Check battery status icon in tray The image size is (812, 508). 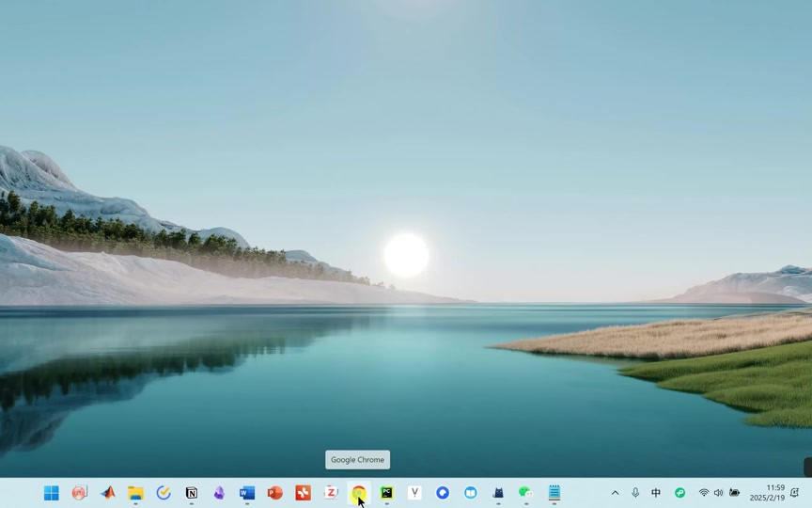[734, 493]
